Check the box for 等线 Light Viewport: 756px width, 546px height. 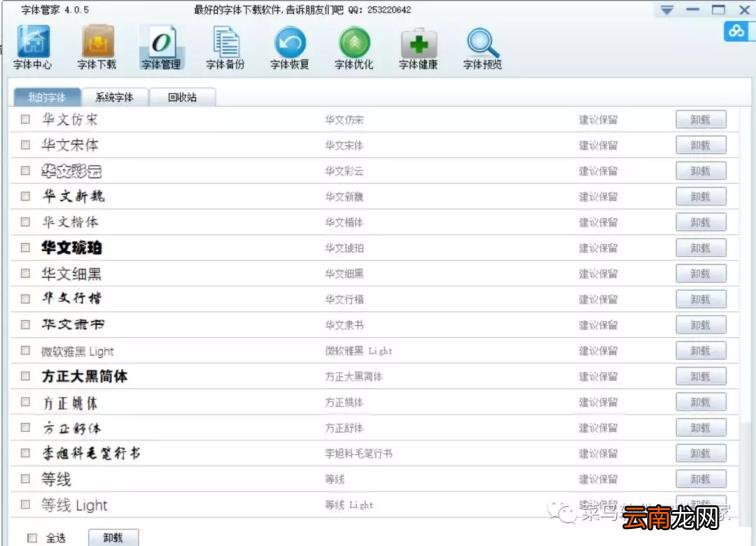coord(26,505)
